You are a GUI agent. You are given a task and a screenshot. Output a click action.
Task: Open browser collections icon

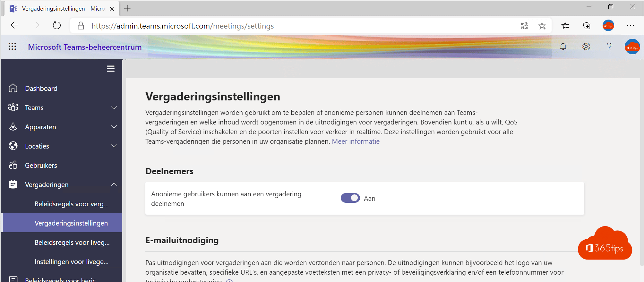587,26
